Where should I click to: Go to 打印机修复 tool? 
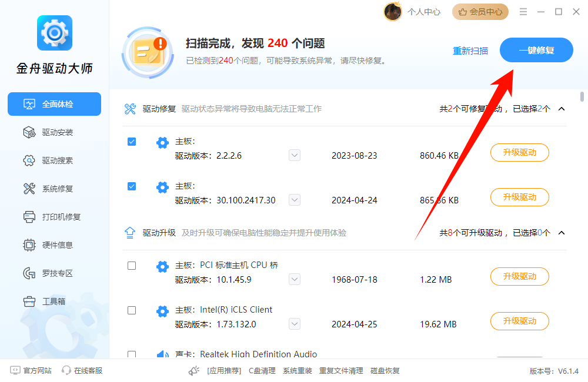(x=54, y=217)
